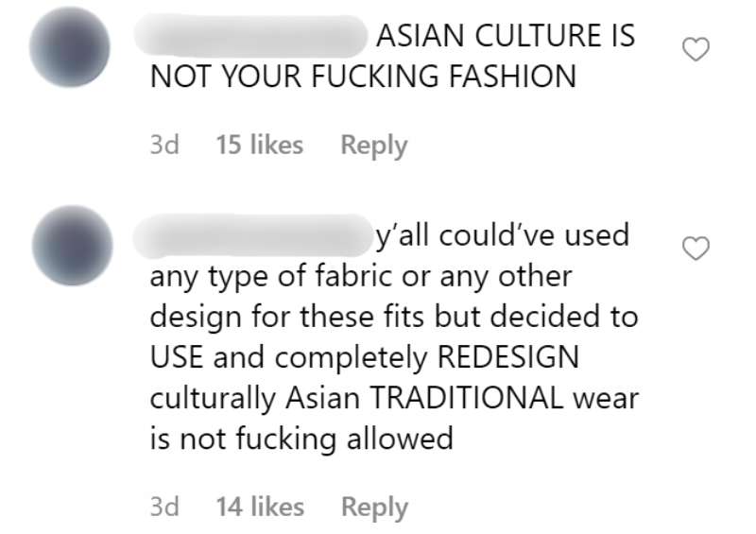View who liked via "15 likes"
The image size is (756, 534).
tap(259, 145)
